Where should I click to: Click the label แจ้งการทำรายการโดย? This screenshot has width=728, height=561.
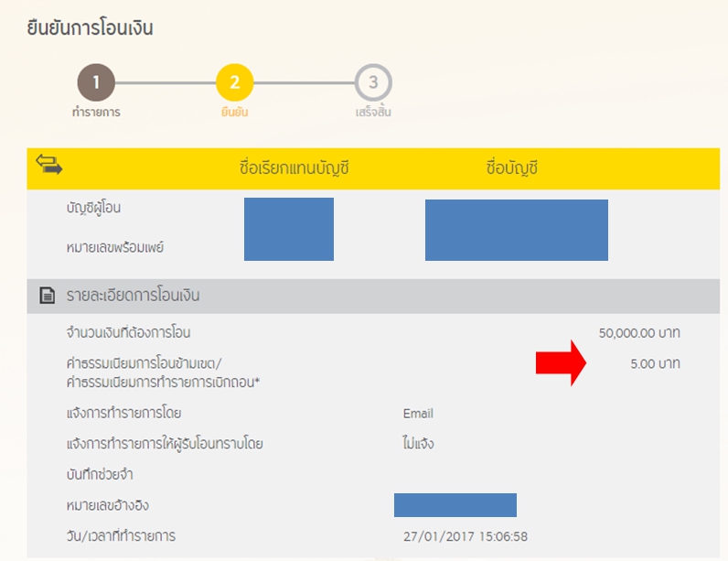pyautogui.click(x=123, y=413)
